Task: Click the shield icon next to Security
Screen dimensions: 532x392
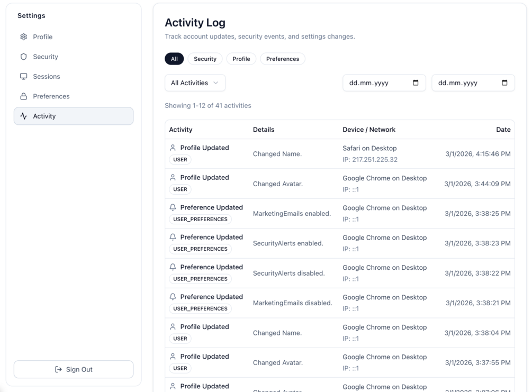Action: pyautogui.click(x=23, y=57)
